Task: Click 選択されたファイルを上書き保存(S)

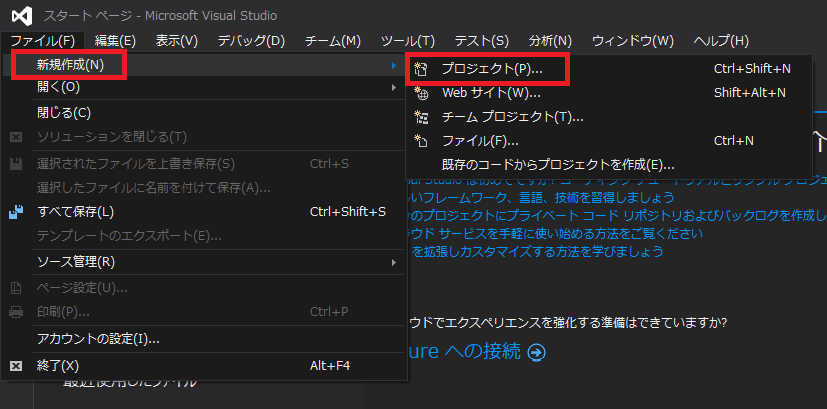Action: click(x=203, y=164)
